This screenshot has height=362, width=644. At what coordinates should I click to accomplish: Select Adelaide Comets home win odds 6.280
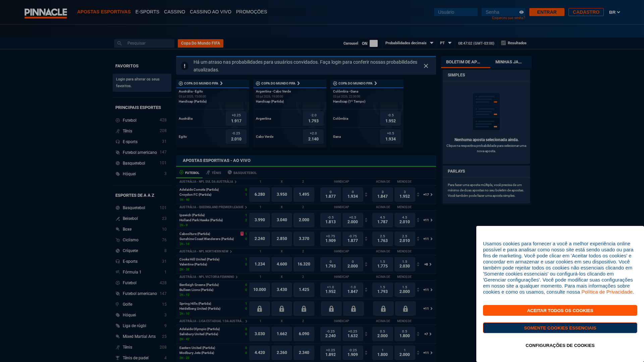click(x=260, y=194)
